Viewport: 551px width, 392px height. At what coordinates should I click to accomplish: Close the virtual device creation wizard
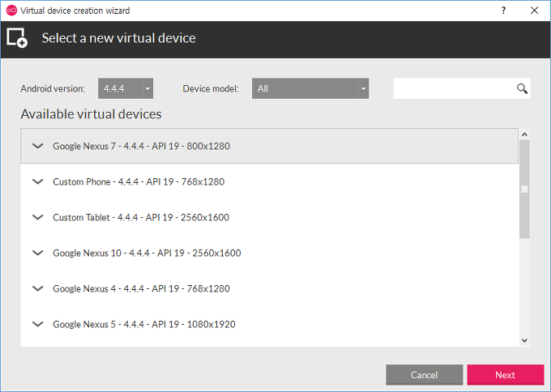(x=534, y=11)
